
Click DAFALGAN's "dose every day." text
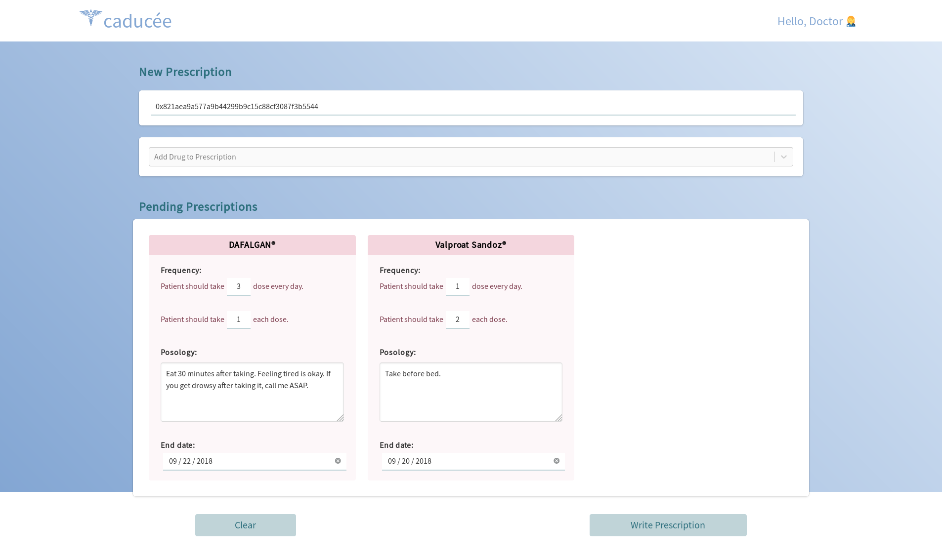coord(278,286)
